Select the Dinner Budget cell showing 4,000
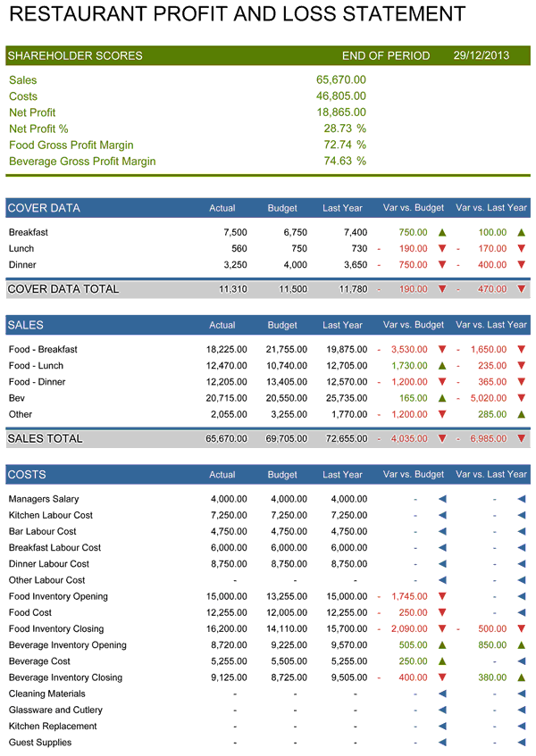 tap(290, 265)
